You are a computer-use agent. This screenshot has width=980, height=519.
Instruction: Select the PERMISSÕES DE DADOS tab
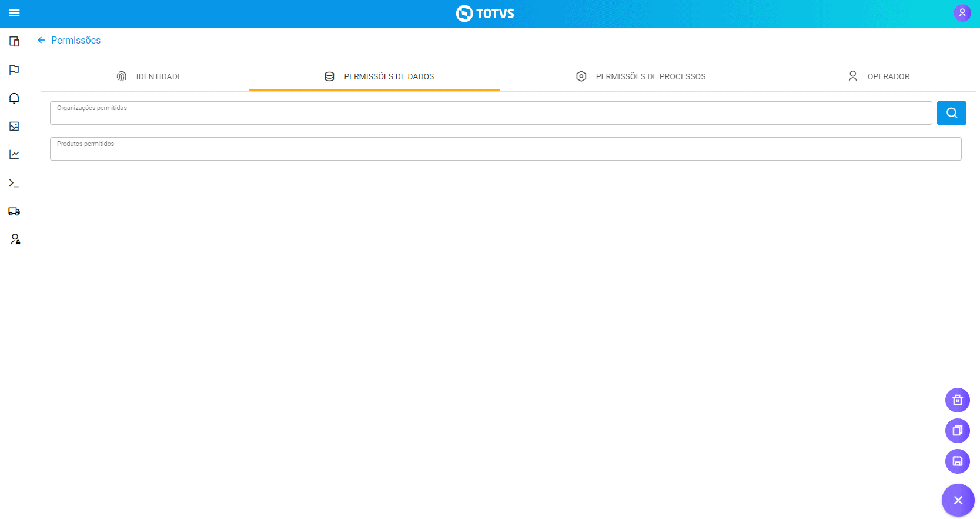coord(374,76)
